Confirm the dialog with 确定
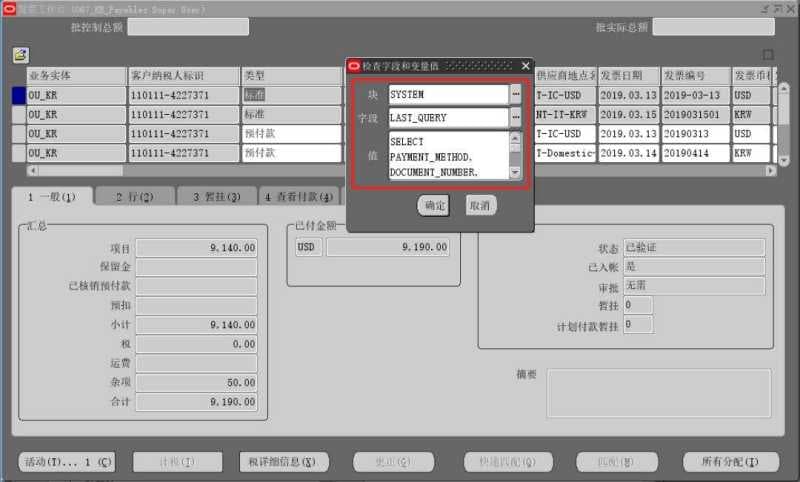 (434, 206)
